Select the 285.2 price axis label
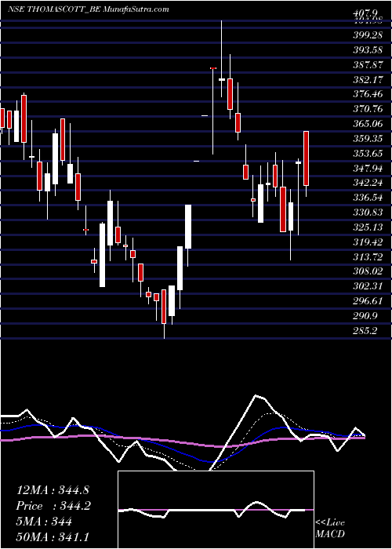392x549 pixels. point(365,331)
